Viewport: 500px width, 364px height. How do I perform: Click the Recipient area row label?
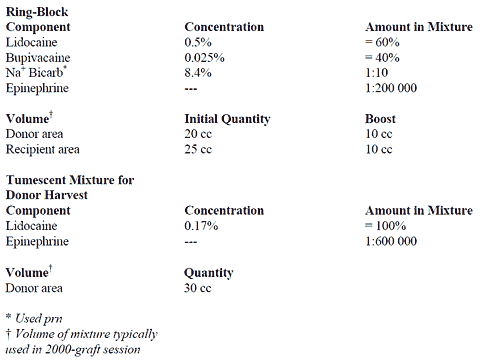pyautogui.click(x=43, y=150)
